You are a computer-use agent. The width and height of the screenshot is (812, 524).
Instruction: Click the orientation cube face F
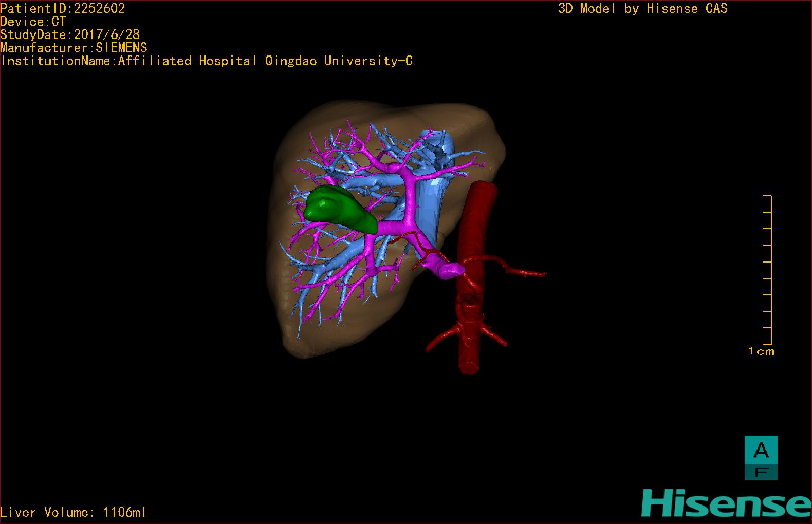tap(761, 472)
